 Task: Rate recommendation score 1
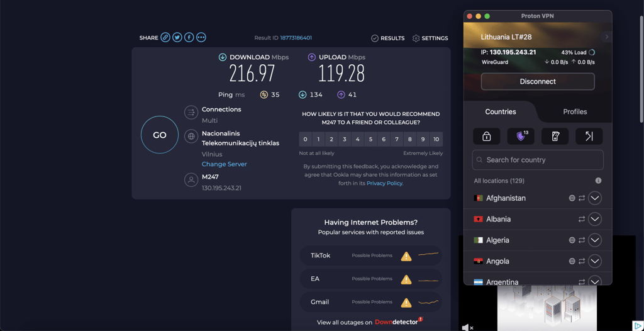pyautogui.click(x=318, y=140)
